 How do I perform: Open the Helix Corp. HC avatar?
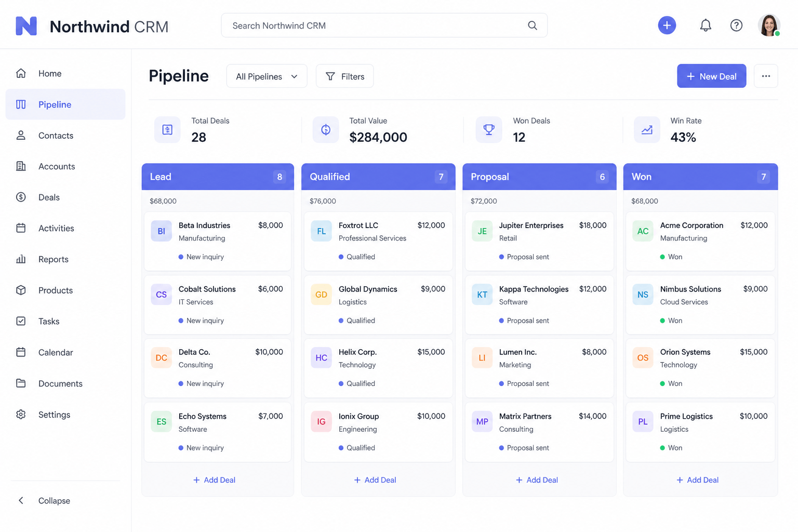[x=322, y=358]
